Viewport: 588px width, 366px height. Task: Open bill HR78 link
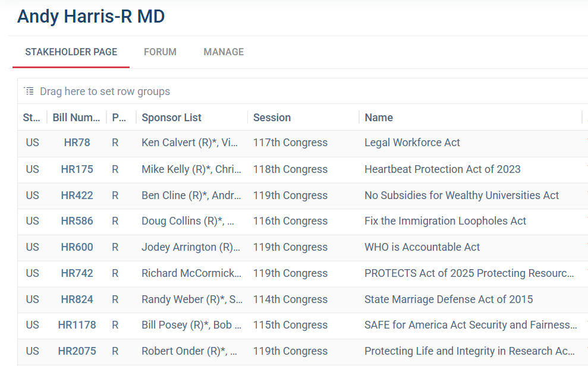tap(77, 143)
